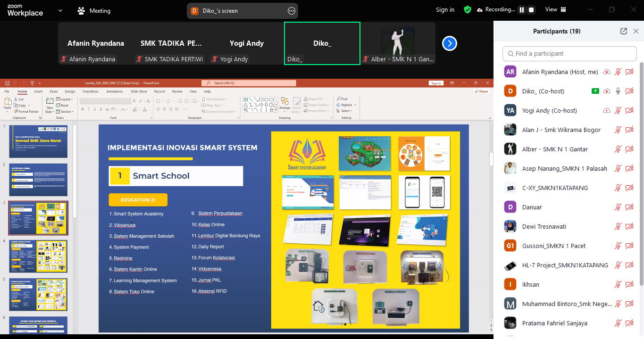Click Pratama Fahriel Sanjaya participant row
Viewport: 644px width, 339px height.
(x=569, y=323)
